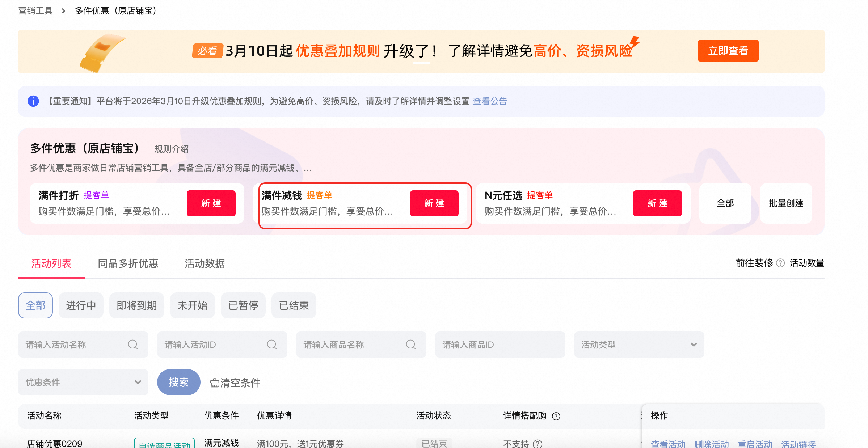Click 优惠条件 column header in table
This screenshot has width=868, height=448.
[x=222, y=416]
